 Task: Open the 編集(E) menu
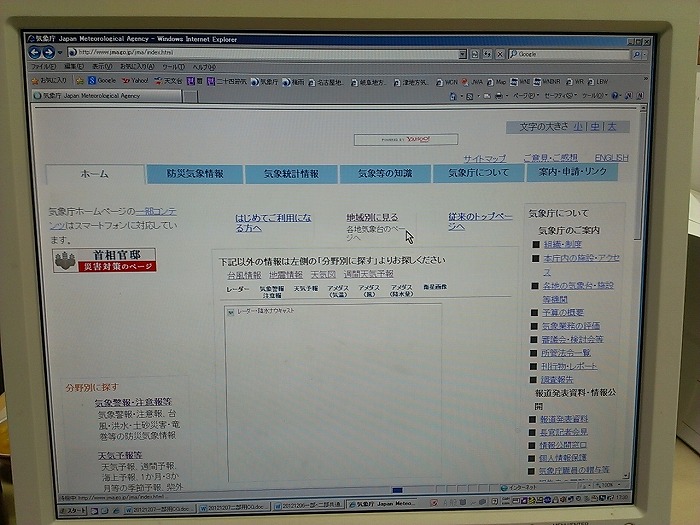74,67
